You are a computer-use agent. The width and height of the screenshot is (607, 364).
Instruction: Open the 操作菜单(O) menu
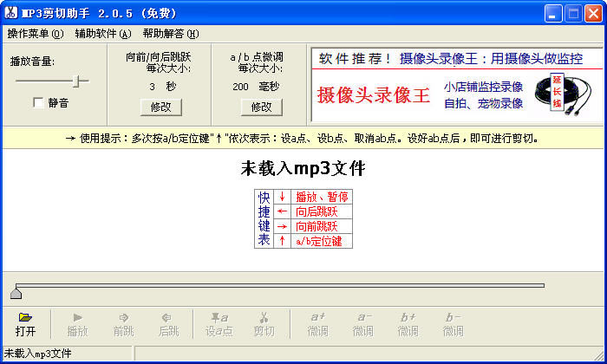pyautogui.click(x=36, y=34)
